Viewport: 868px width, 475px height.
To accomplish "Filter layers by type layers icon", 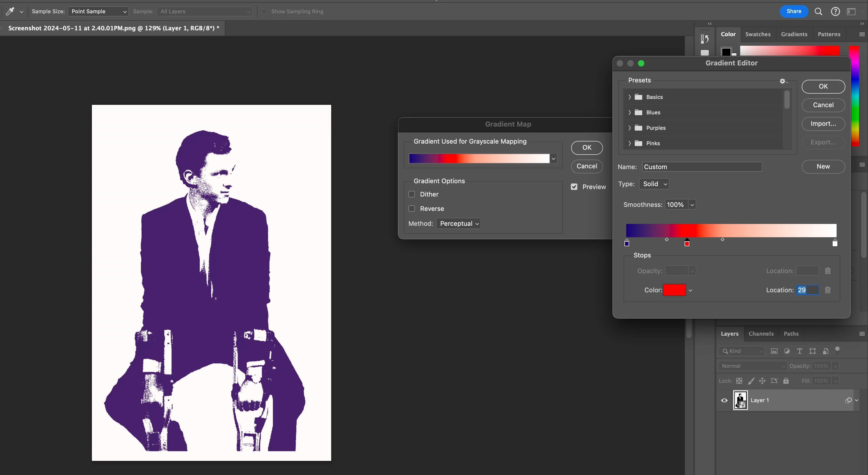I will (799, 351).
